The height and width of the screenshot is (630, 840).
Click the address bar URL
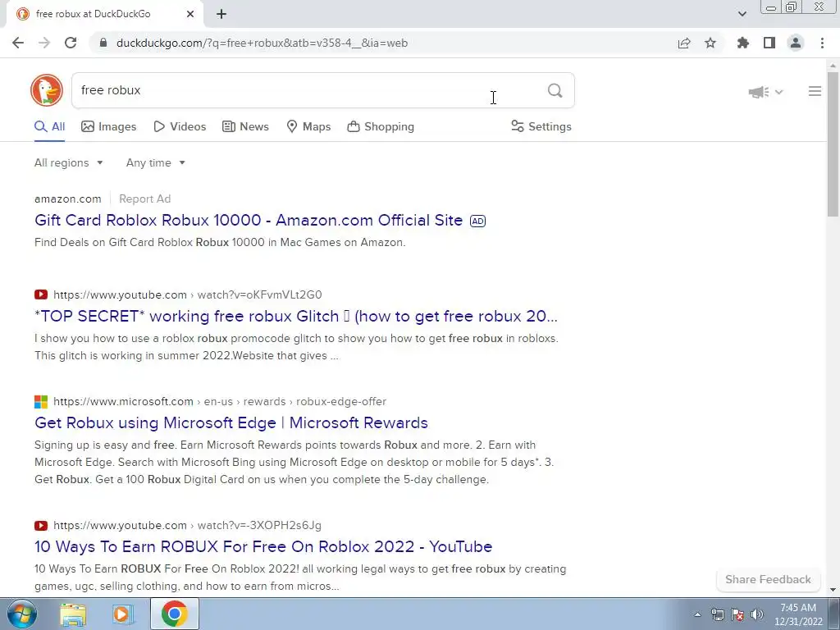262,43
